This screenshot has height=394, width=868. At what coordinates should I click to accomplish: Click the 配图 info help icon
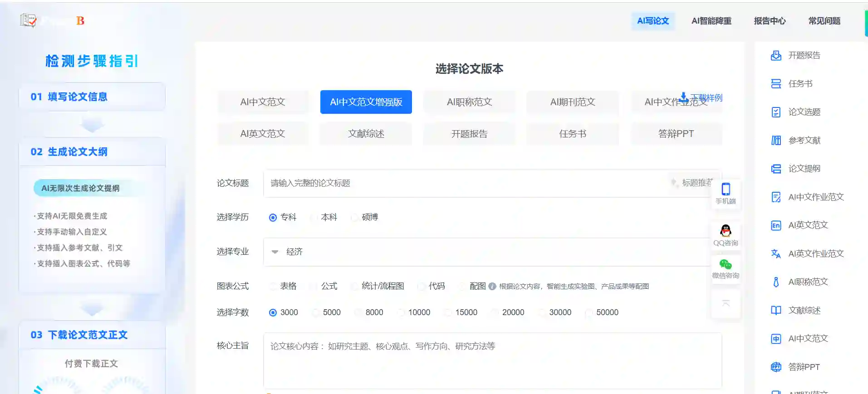[492, 286]
